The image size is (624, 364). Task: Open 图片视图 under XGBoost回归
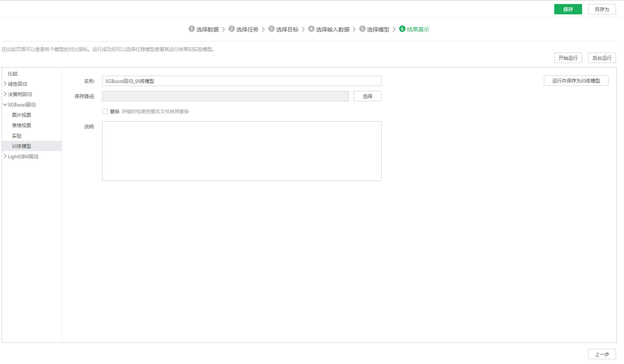pyautogui.click(x=22, y=115)
